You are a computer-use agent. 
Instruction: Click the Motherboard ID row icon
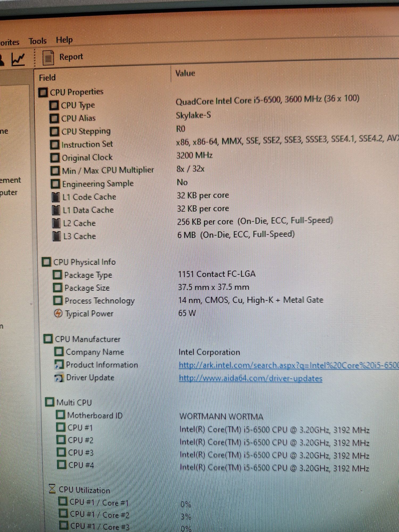pyautogui.click(x=60, y=415)
